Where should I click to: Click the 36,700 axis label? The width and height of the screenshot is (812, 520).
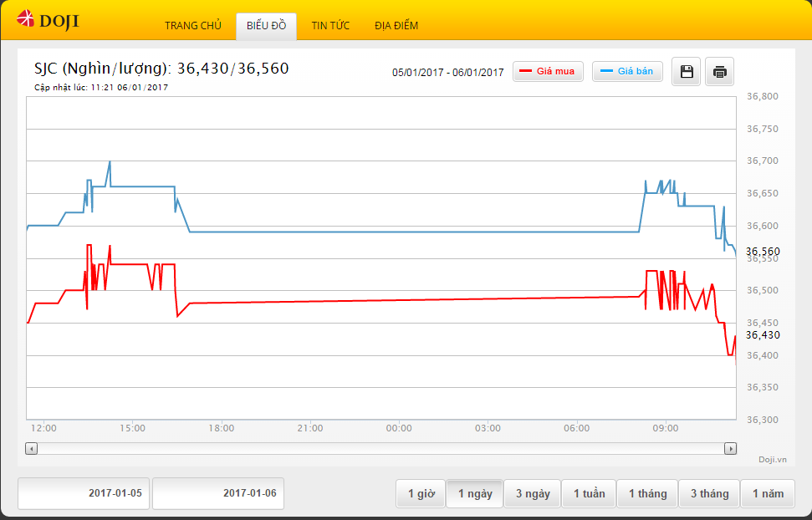(x=763, y=161)
